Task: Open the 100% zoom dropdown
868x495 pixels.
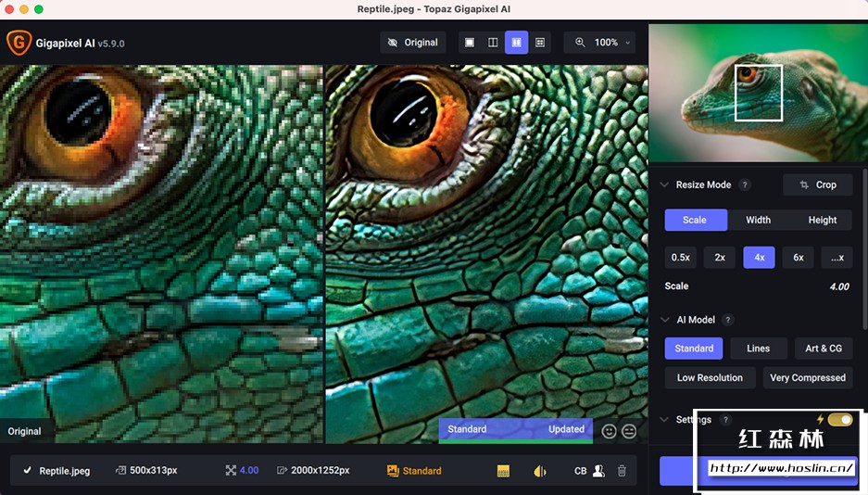Action: (599, 43)
